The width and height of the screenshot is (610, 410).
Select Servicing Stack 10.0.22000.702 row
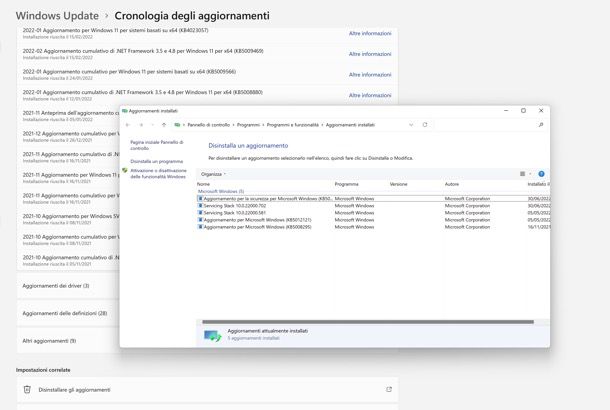[x=373, y=205]
